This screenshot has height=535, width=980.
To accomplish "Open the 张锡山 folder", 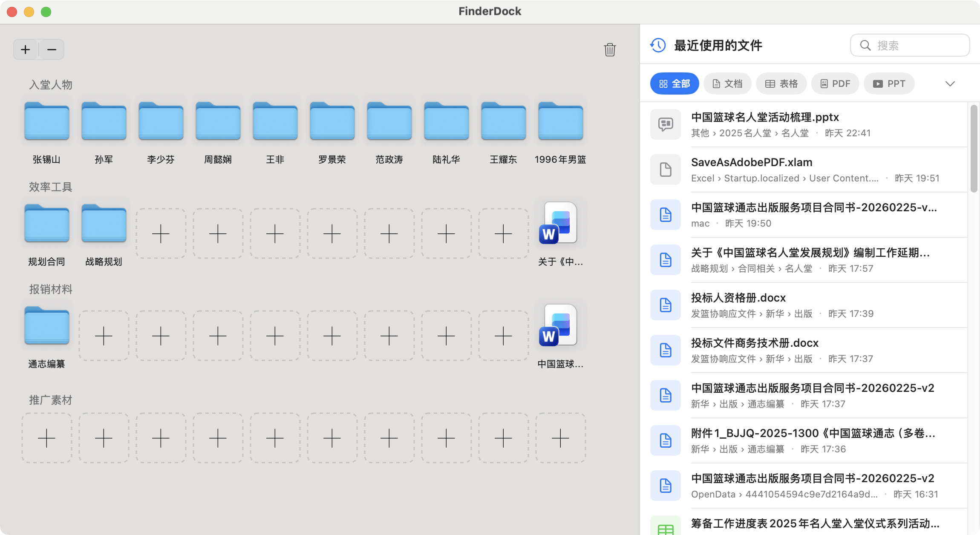I will click(x=46, y=121).
